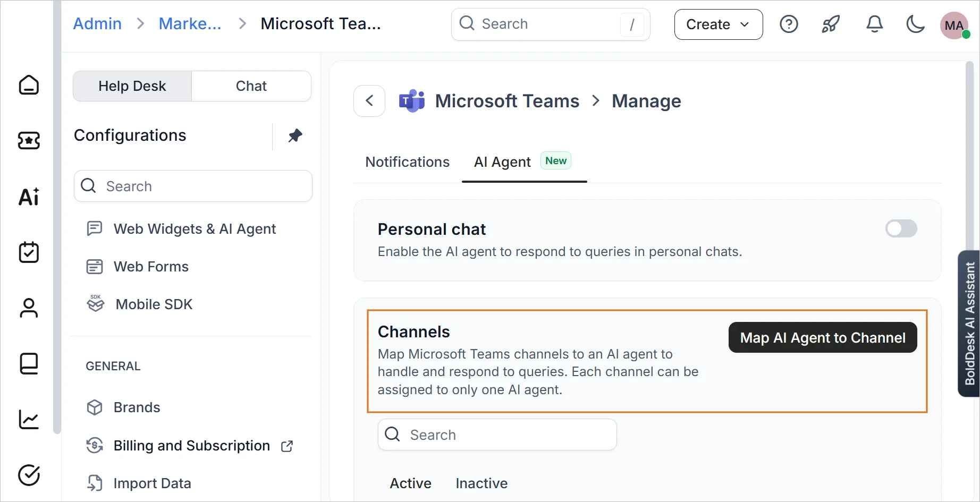This screenshot has width=980, height=502.
Task: Click magnifier icon in the top search bar
Action: tap(467, 23)
